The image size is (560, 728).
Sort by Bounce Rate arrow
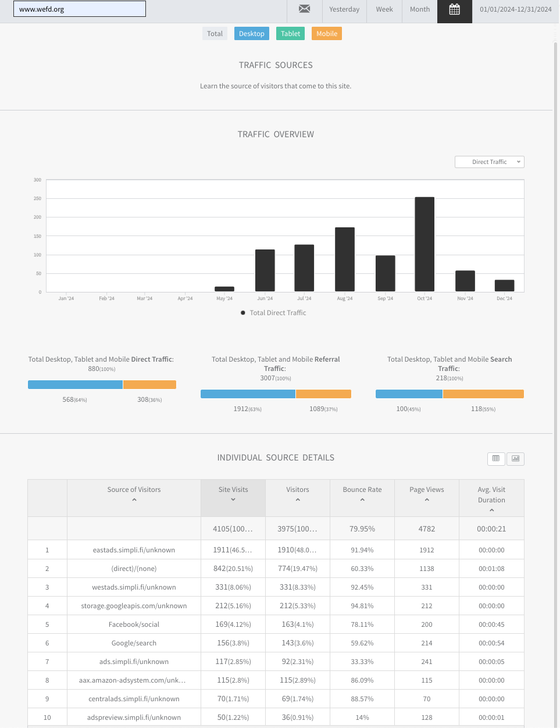[x=362, y=499]
